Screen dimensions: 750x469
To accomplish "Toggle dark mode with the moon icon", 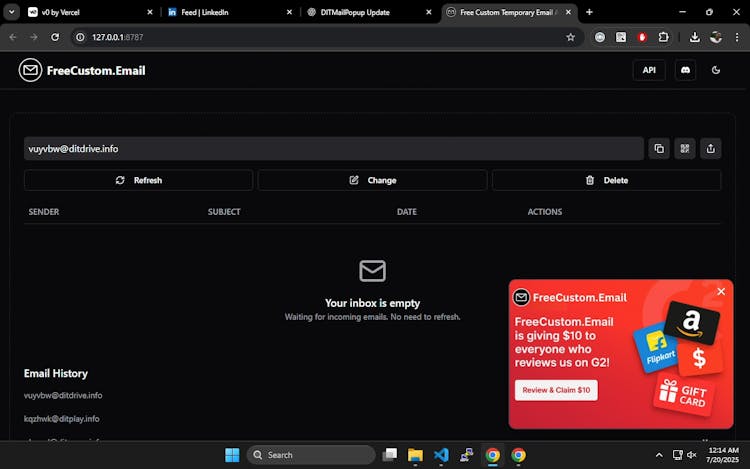I will [716, 70].
